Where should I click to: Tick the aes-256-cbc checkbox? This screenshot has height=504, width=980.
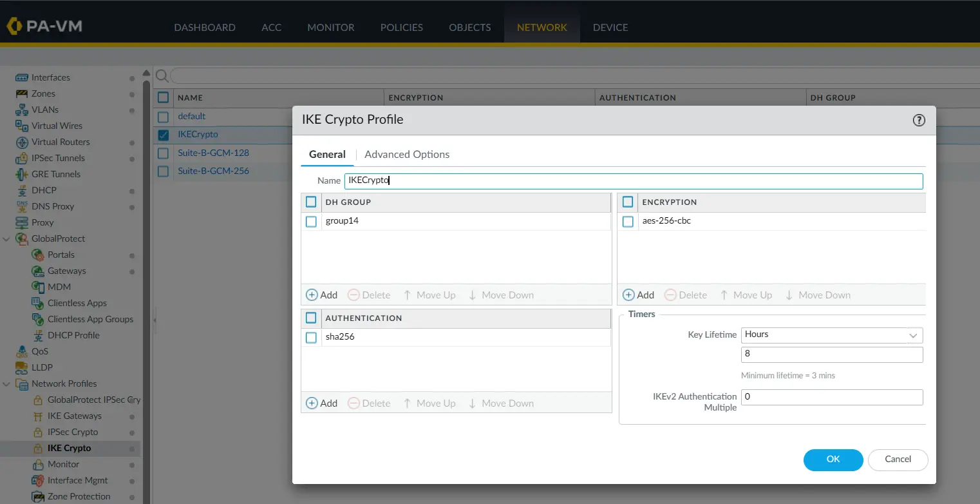point(628,221)
